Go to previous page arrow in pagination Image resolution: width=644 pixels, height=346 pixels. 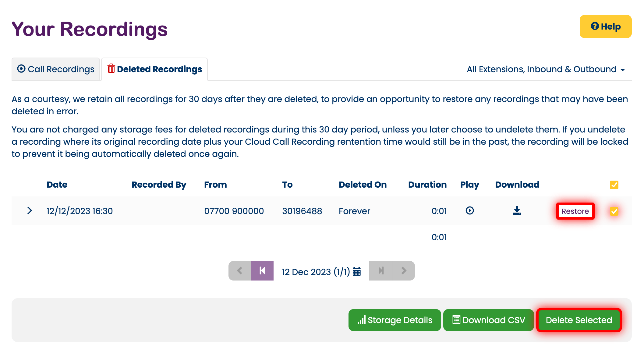240,271
